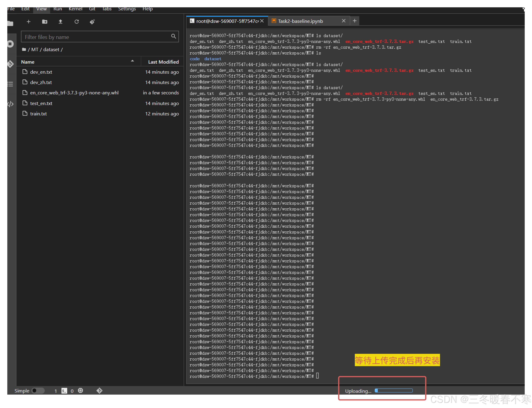Refresh the file list
532x408 pixels.
[x=76, y=22]
